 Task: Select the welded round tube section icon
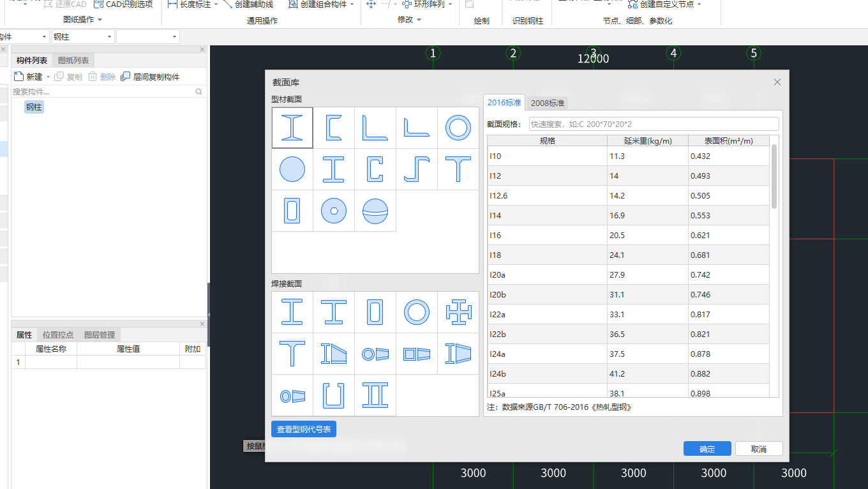[x=417, y=312]
